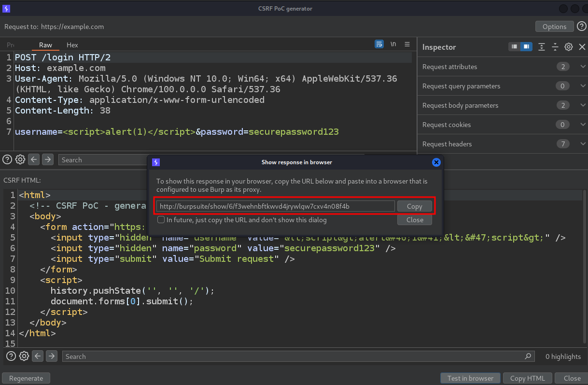Close the CSRF PoC generator via bottom Close
The width and height of the screenshot is (588, 385).
point(572,378)
